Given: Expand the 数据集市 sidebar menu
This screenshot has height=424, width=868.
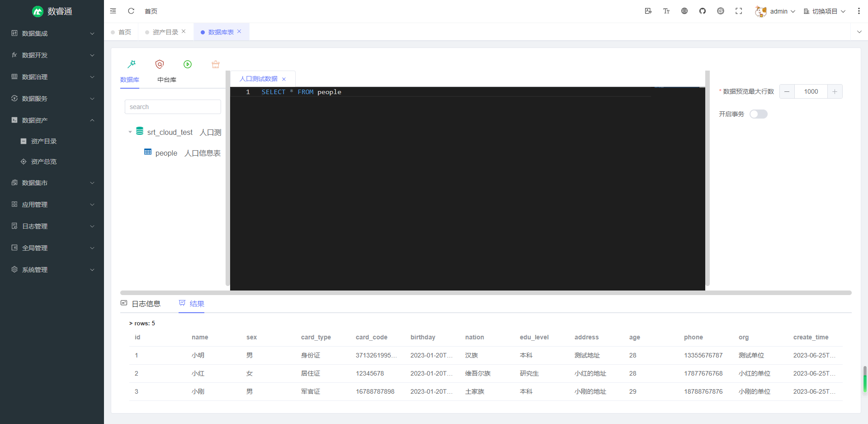Looking at the screenshot, I should (x=52, y=183).
